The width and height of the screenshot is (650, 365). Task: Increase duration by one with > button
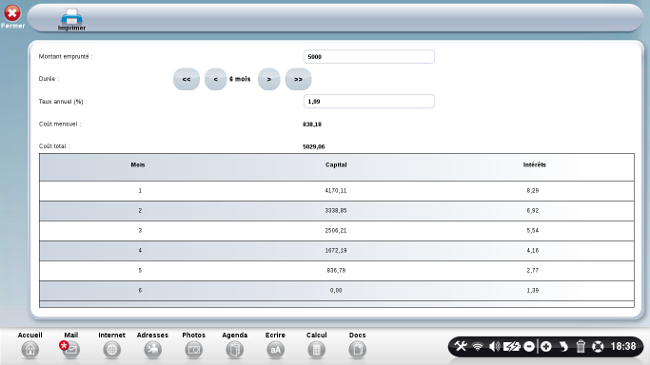[x=269, y=79]
